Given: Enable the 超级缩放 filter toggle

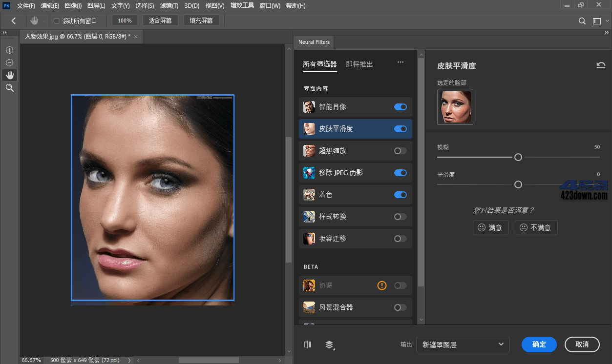Looking at the screenshot, I should tap(400, 151).
